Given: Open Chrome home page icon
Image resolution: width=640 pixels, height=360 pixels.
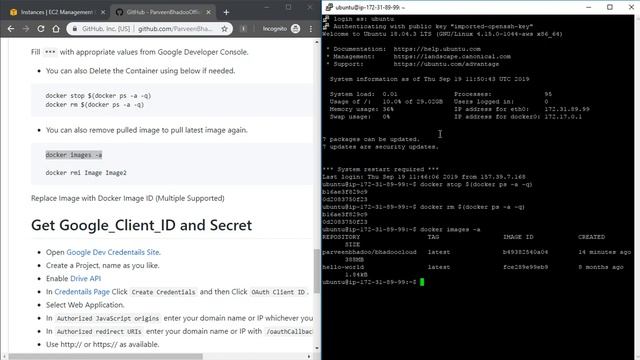Looking at the screenshot, I should pos(56,29).
